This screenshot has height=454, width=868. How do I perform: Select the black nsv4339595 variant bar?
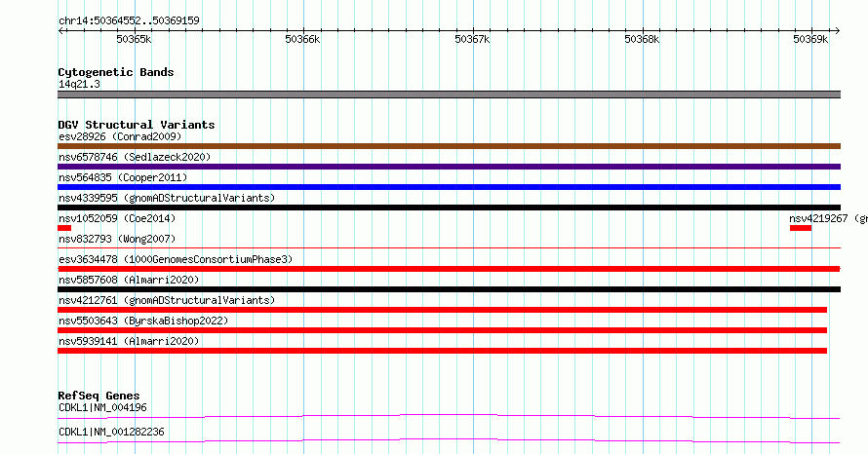pyautogui.click(x=449, y=208)
